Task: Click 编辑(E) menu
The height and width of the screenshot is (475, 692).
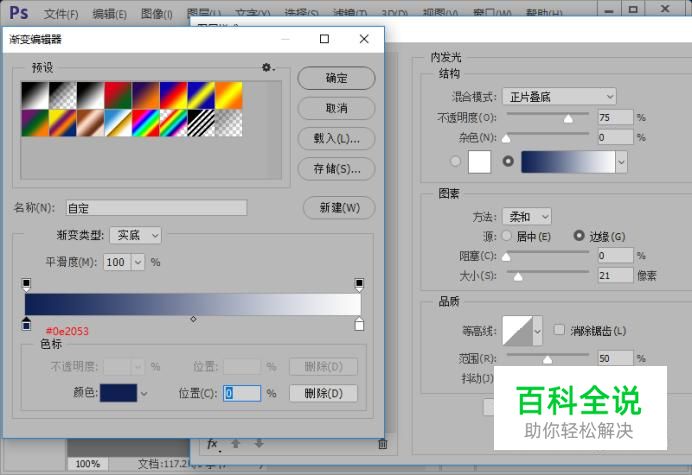Action: (110, 14)
